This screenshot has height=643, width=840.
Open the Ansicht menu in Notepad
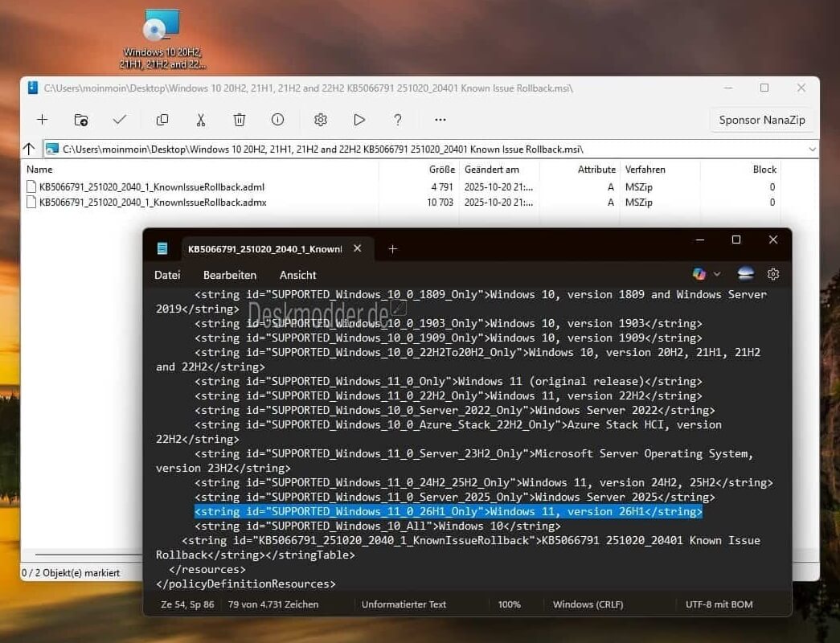point(297,274)
